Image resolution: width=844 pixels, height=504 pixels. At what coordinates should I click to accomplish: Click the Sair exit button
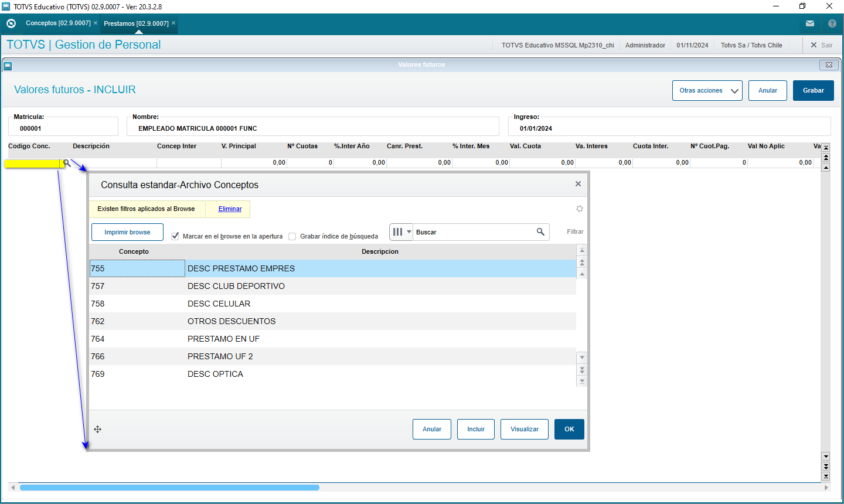point(821,45)
